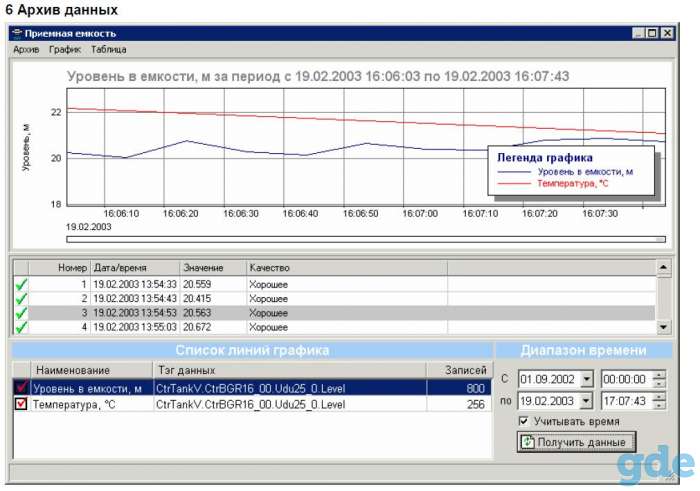Increase end time 17:07:43 with spinner
This screenshot has width=700, height=491.
659,396
